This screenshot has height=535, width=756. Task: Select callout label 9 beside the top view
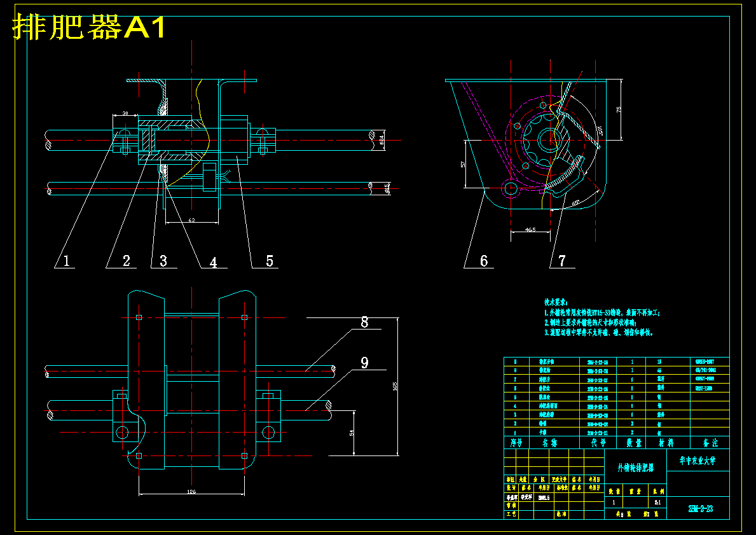[x=364, y=363]
